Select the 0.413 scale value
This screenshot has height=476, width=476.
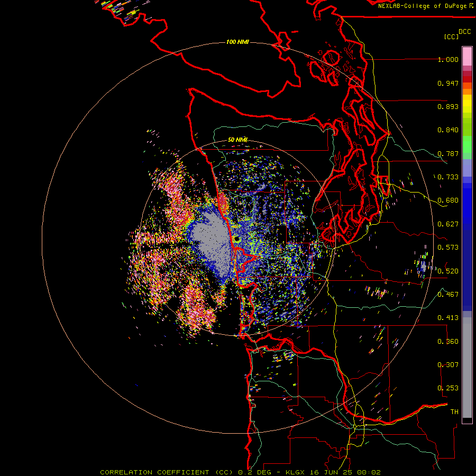click(448, 318)
